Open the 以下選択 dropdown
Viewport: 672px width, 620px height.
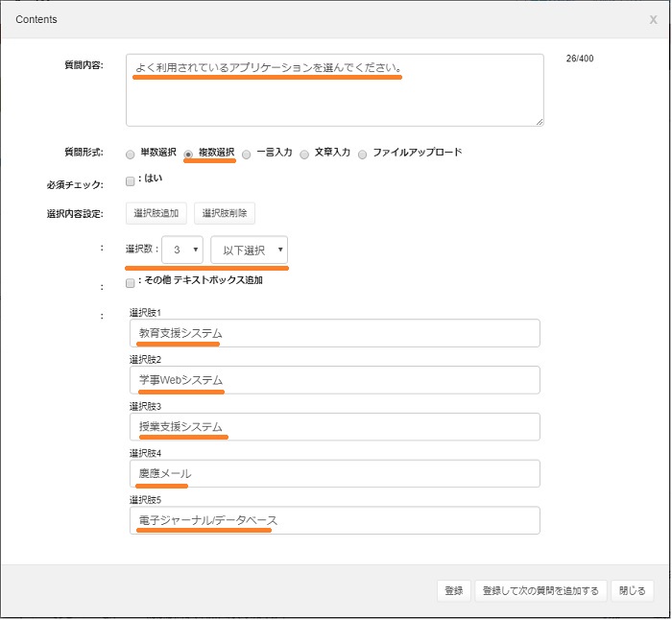pyautogui.click(x=249, y=250)
